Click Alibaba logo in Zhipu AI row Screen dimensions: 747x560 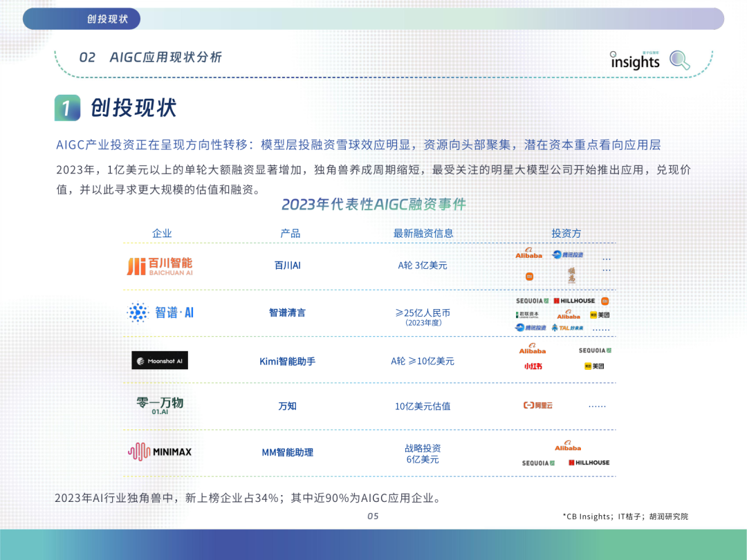point(569,315)
